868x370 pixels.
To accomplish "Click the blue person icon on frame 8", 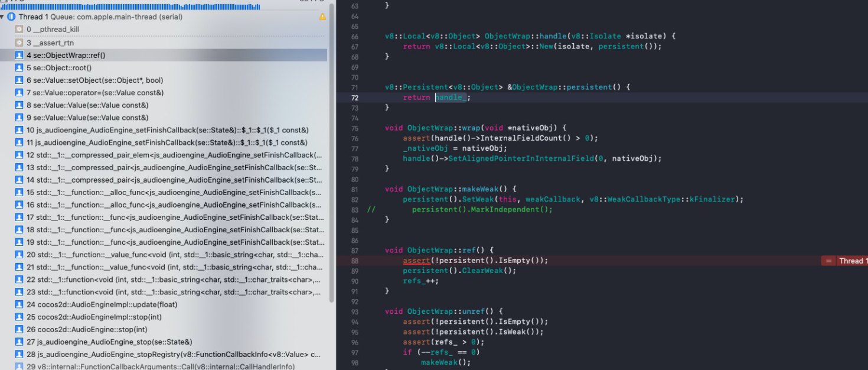I will 19,105.
